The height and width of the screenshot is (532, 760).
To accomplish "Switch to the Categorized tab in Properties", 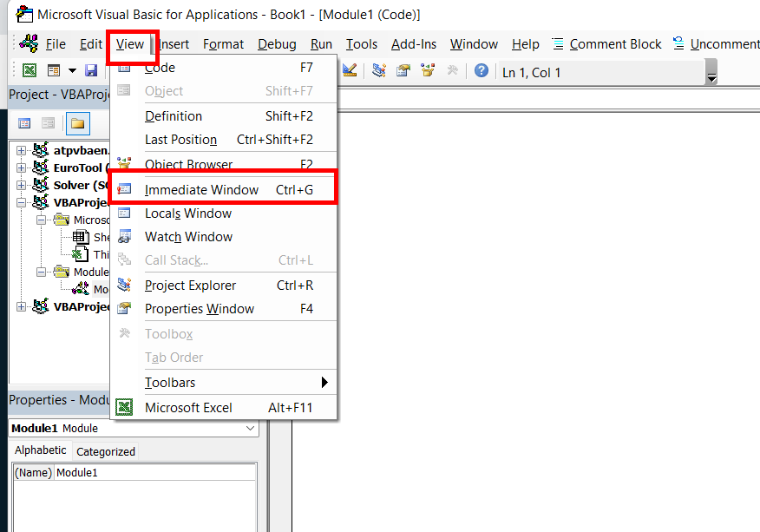I will point(105,450).
